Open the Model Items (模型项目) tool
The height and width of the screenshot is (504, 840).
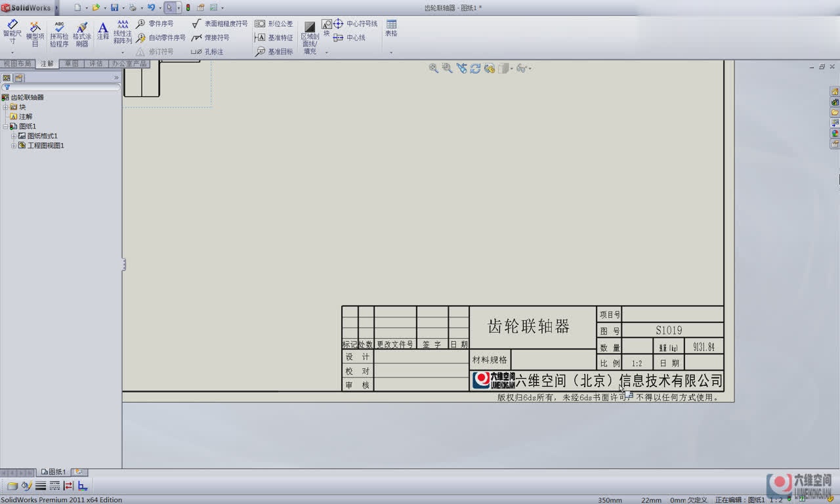[35, 34]
